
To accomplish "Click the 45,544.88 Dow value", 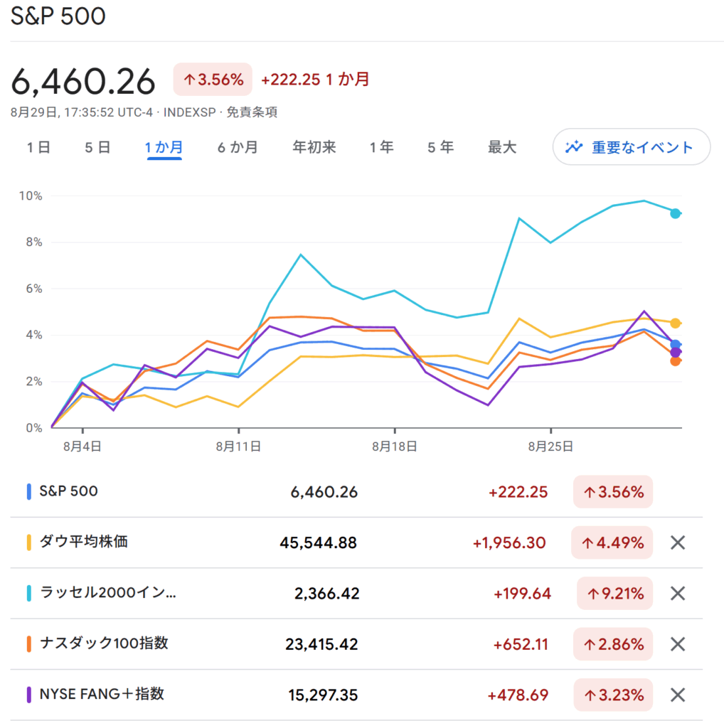I will click(318, 542).
